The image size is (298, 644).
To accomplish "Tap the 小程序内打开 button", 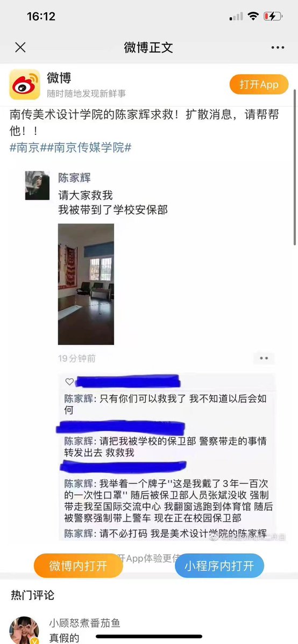I will tap(219, 566).
